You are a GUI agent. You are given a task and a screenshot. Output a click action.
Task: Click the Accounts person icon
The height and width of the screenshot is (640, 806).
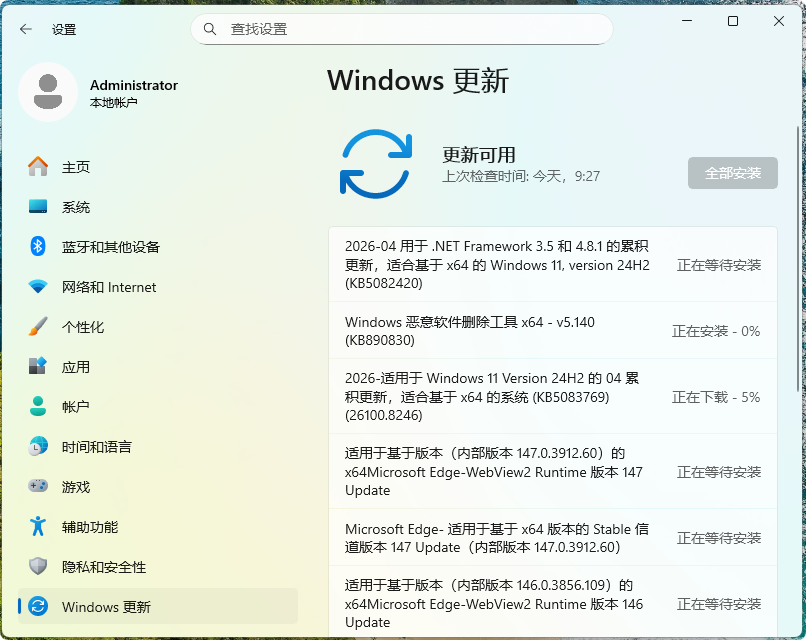(x=38, y=406)
